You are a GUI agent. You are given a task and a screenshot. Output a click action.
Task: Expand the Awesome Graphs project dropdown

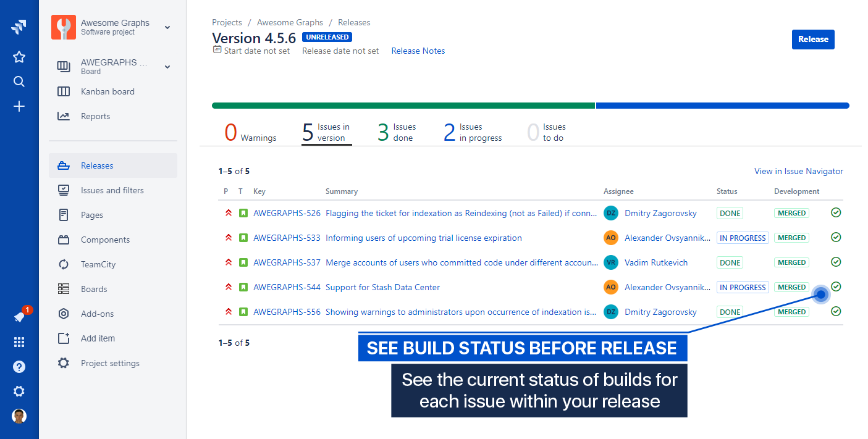[x=167, y=27]
